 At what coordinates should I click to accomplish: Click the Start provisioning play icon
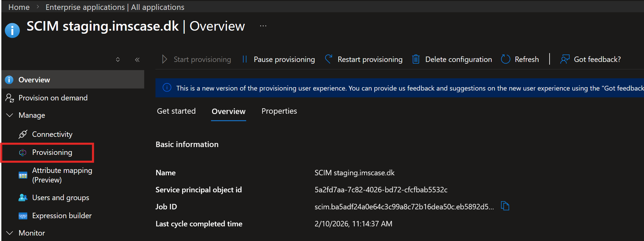(x=164, y=59)
